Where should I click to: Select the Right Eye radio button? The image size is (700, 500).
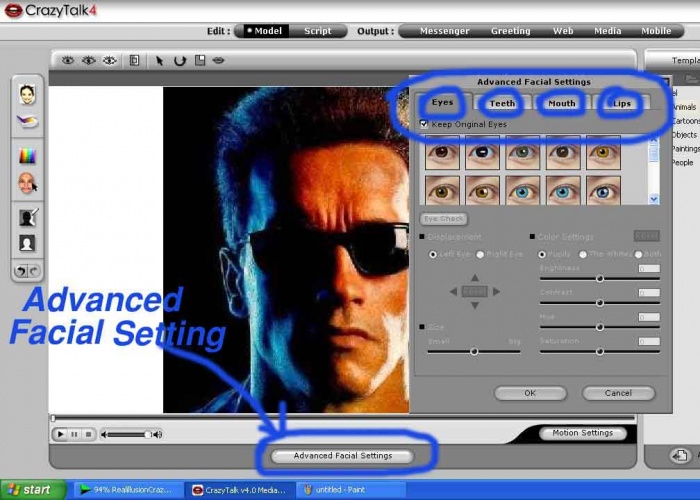coord(480,254)
